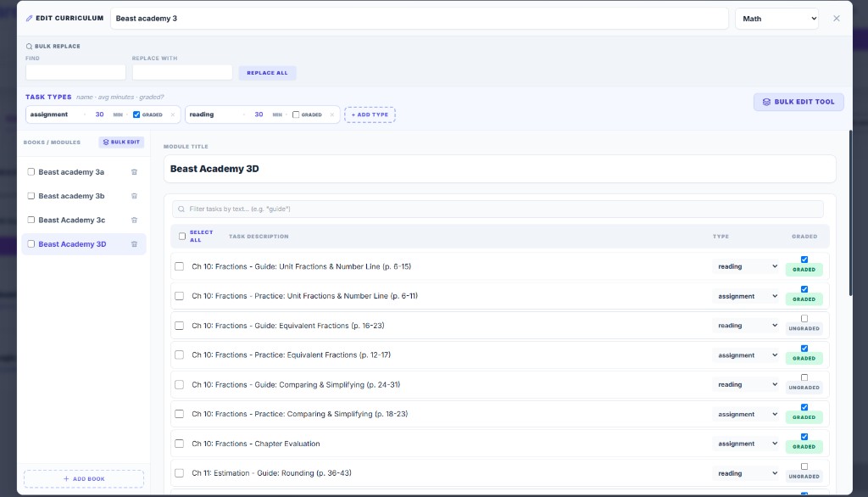
Task: Click the Add Book button
Action: [x=84, y=478]
